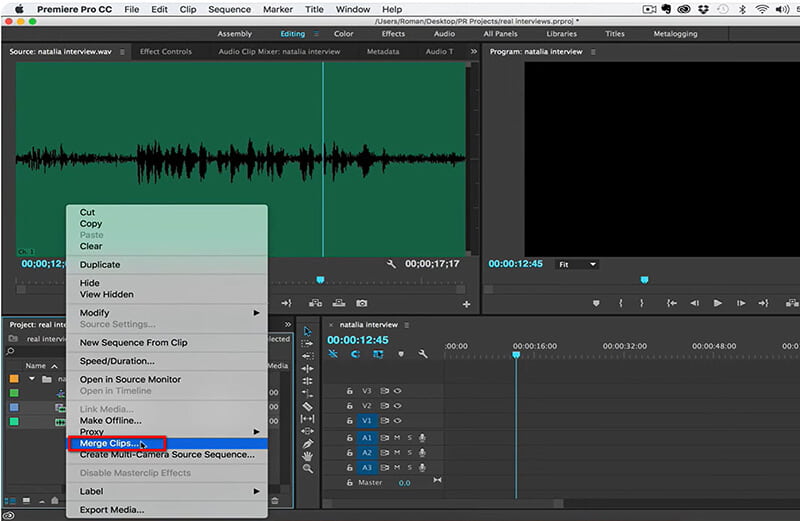The height and width of the screenshot is (521, 800).
Task: Open Source monitor button editor plus
Action: click(x=466, y=304)
